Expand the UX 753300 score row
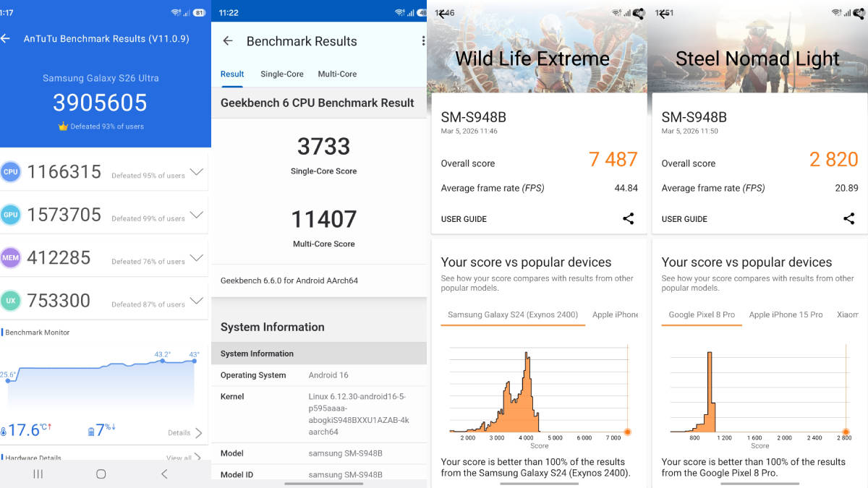868x488 pixels. click(x=196, y=301)
